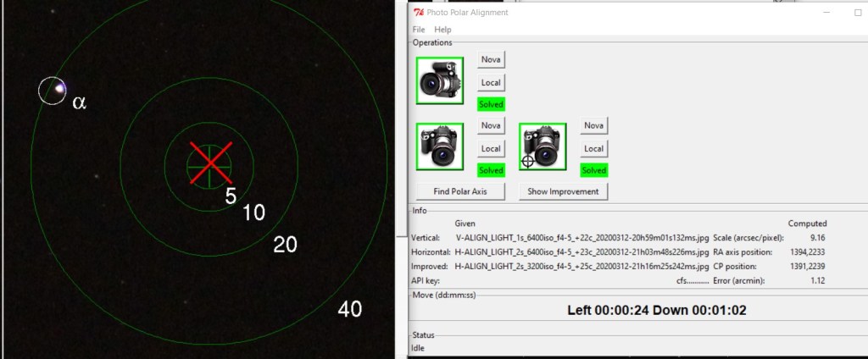This screenshot has height=359, width=868.
Task: Click the Left/Down move instruction text
Action: tap(656, 311)
